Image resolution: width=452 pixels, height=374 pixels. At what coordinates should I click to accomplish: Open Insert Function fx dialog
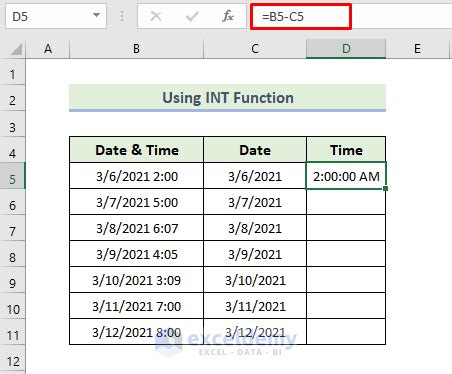coord(228,16)
